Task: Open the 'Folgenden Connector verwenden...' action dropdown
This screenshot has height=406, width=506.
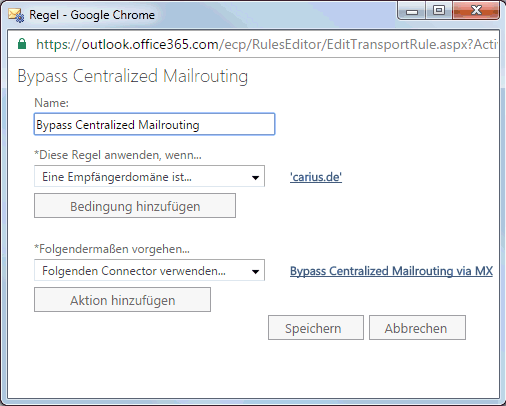Action: [149, 270]
